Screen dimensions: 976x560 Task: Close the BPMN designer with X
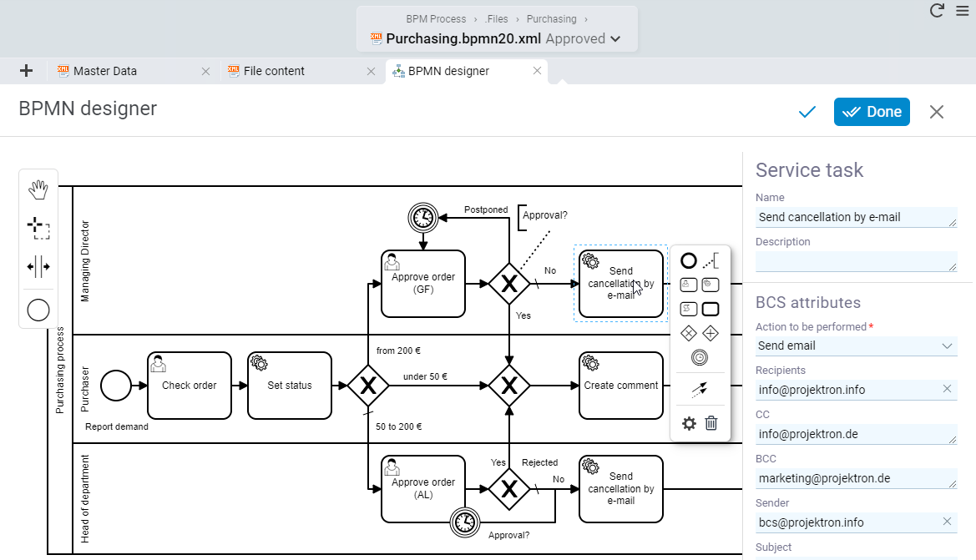coord(937,112)
